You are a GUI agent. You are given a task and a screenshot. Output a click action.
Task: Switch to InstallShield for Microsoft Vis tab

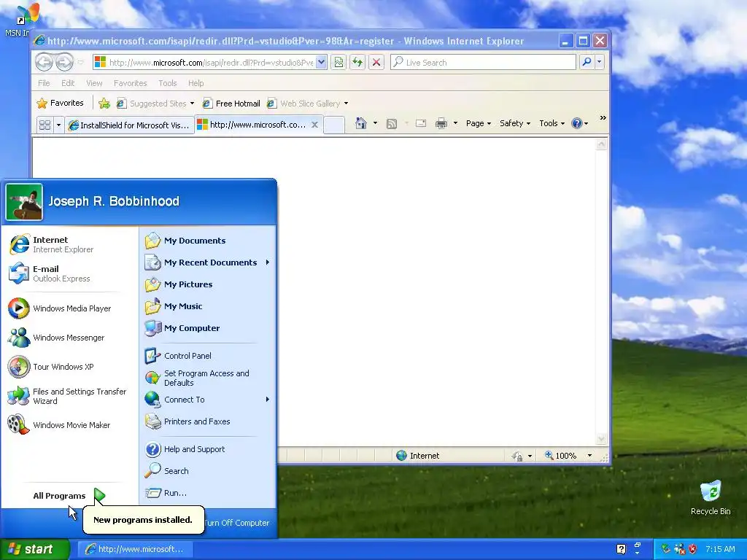click(x=130, y=125)
